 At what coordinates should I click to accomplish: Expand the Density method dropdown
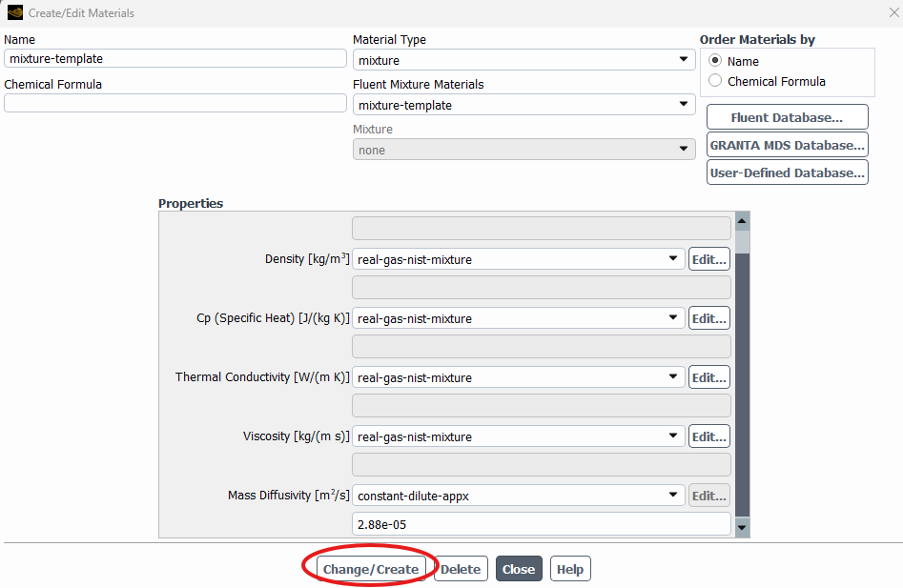pos(519,259)
